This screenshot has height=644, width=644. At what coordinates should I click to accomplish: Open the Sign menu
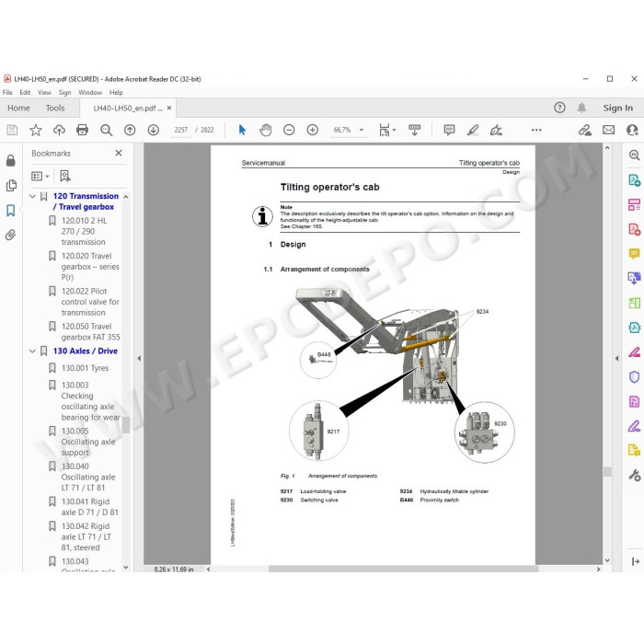click(65, 92)
